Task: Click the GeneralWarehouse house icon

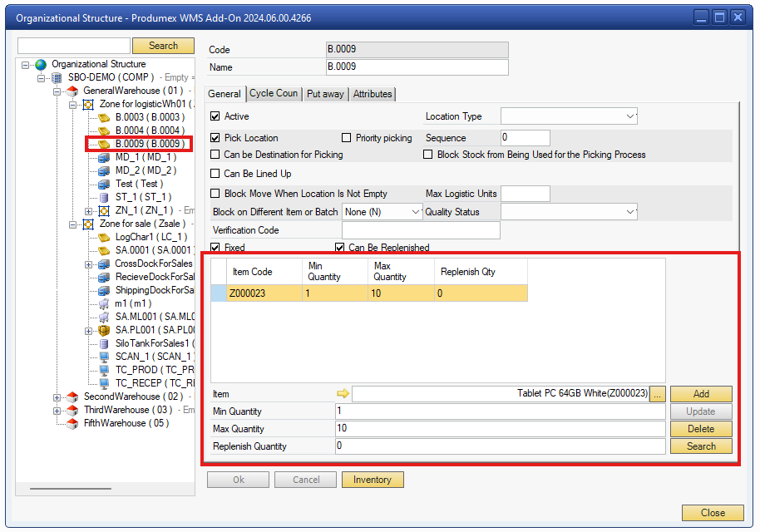Action: pyautogui.click(x=72, y=91)
